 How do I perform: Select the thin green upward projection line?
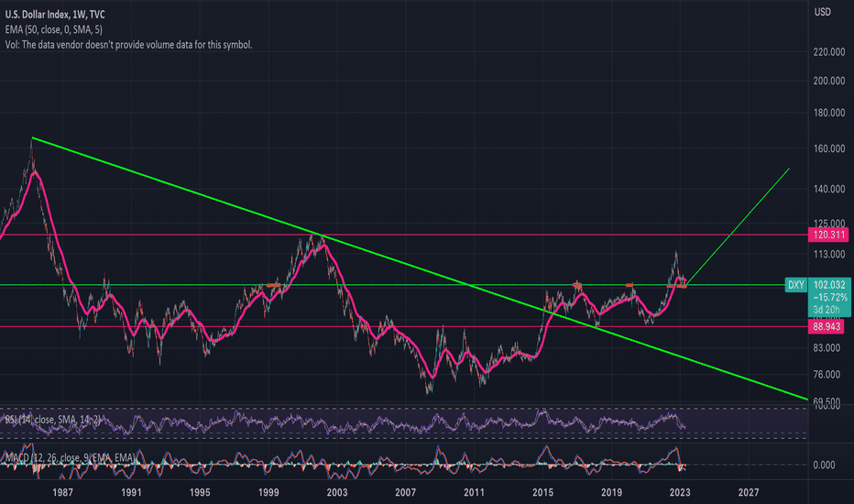point(738,226)
